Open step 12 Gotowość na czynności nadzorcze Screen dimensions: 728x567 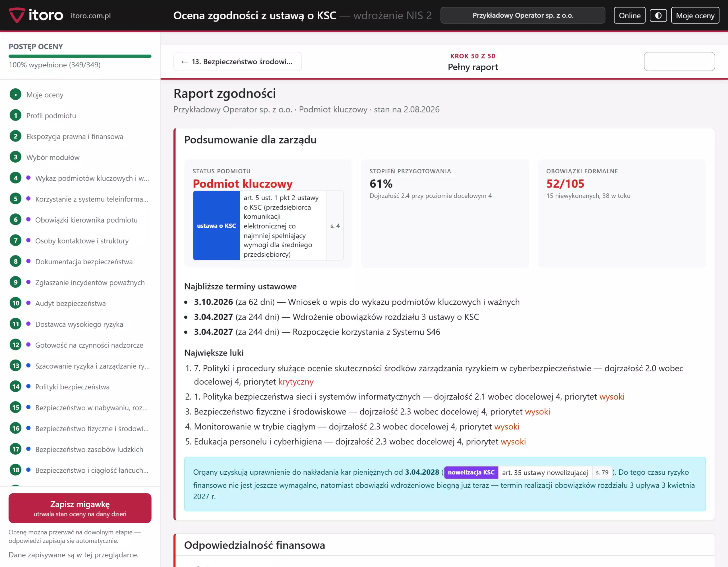(80, 345)
